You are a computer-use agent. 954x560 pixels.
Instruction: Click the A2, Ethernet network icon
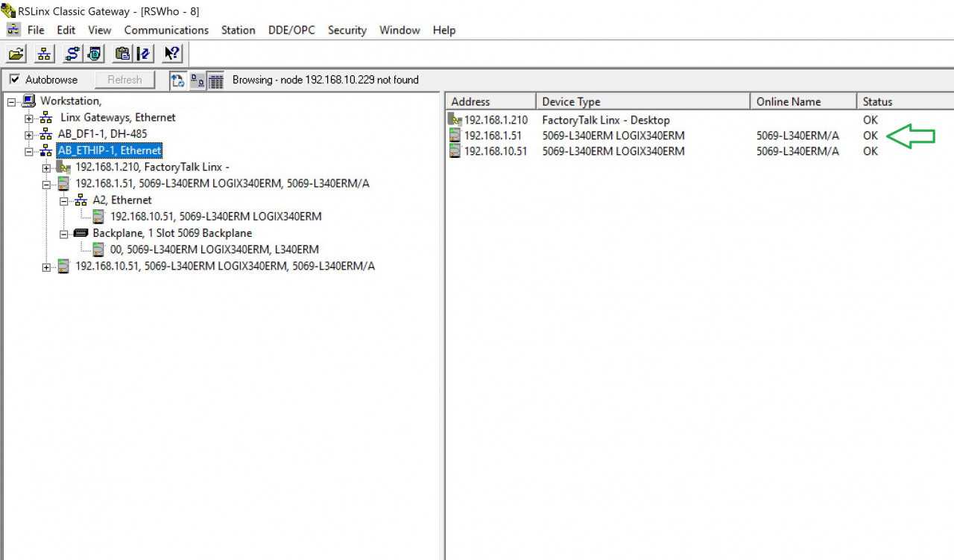[81, 200]
